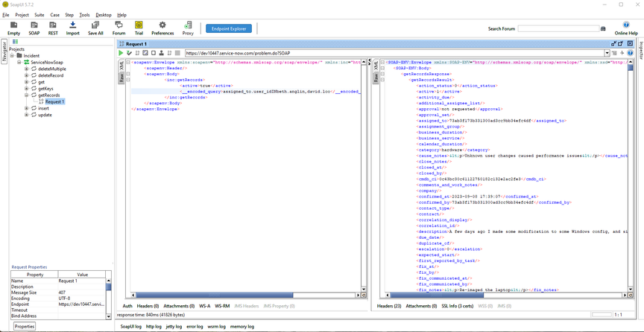Open the Help menu
The image size is (644, 332).
tap(122, 15)
